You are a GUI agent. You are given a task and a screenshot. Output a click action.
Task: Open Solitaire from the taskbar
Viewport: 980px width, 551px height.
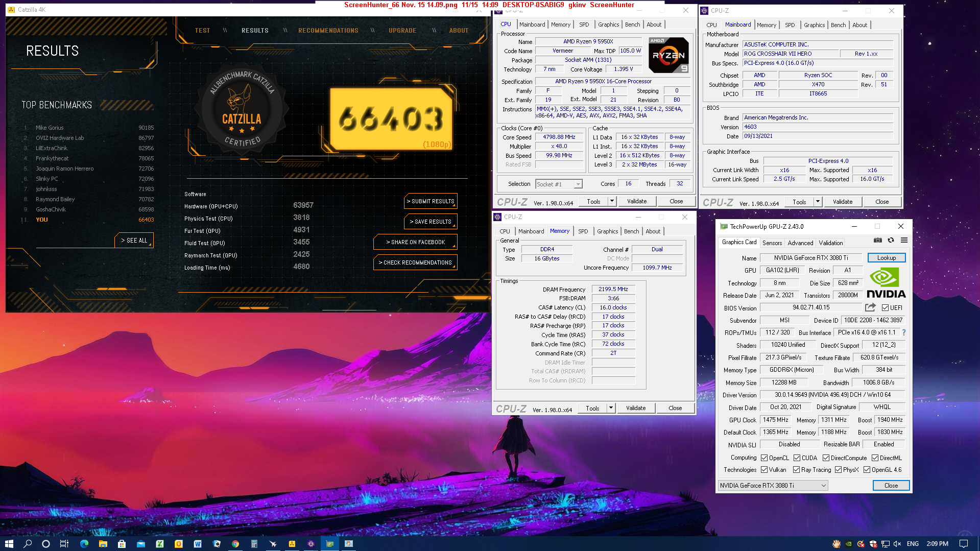217,544
